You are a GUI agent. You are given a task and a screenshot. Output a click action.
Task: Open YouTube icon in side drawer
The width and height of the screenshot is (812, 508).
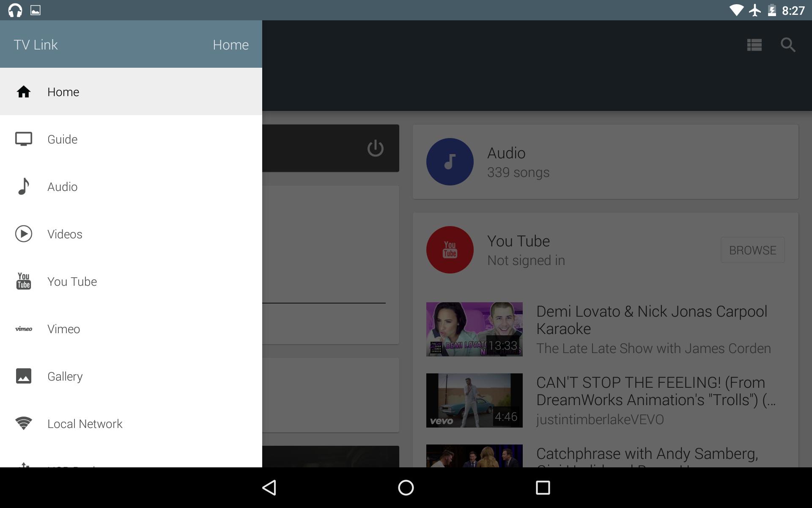pos(24,282)
